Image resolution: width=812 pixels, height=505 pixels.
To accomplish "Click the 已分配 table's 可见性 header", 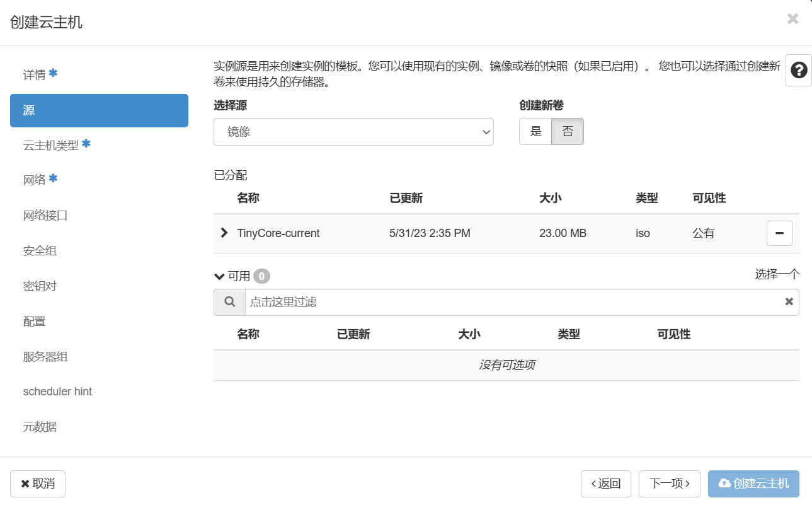I will [709, 198].
